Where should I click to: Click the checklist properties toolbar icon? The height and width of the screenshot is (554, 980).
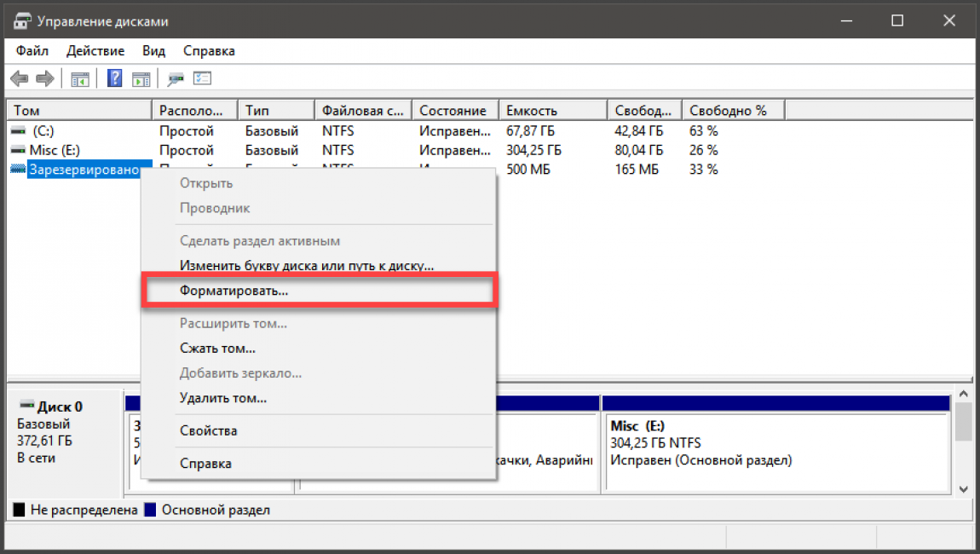[202, 79]
